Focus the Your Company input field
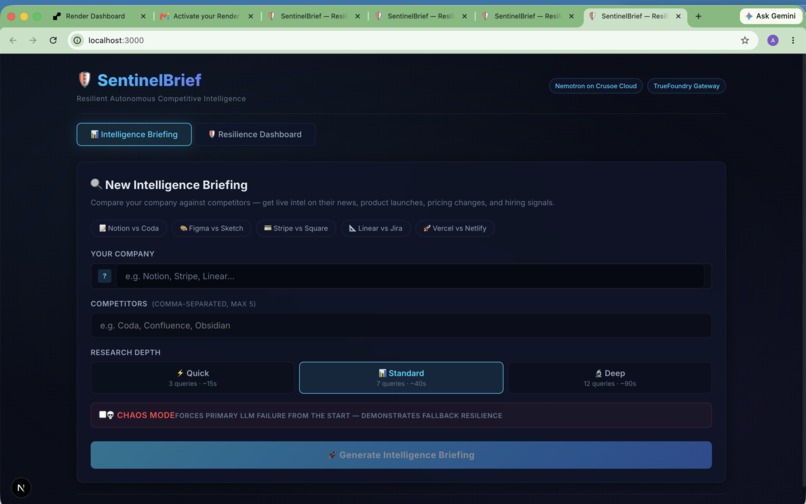The width and height of the screenshot is (806, 504). (410, 276)
